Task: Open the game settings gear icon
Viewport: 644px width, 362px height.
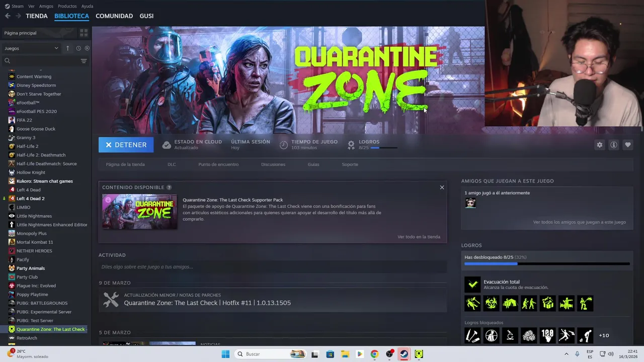Action: click(x=599, y=145)
